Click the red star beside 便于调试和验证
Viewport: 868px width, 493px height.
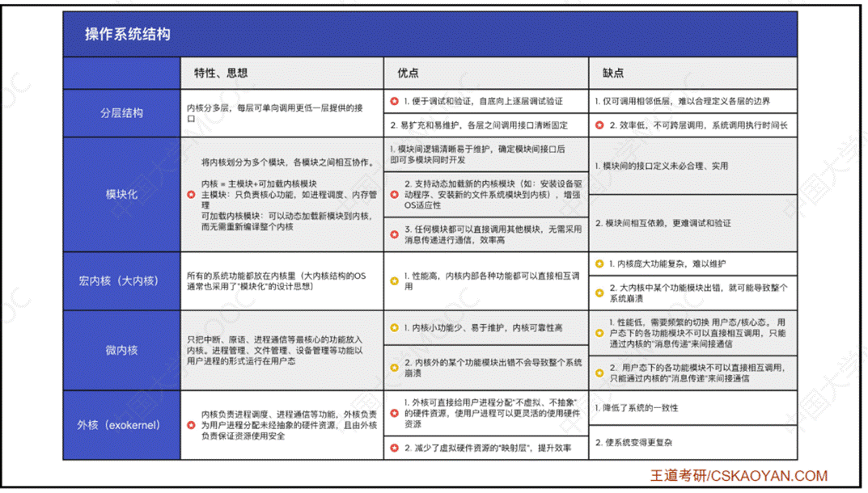tap(394, 101)
